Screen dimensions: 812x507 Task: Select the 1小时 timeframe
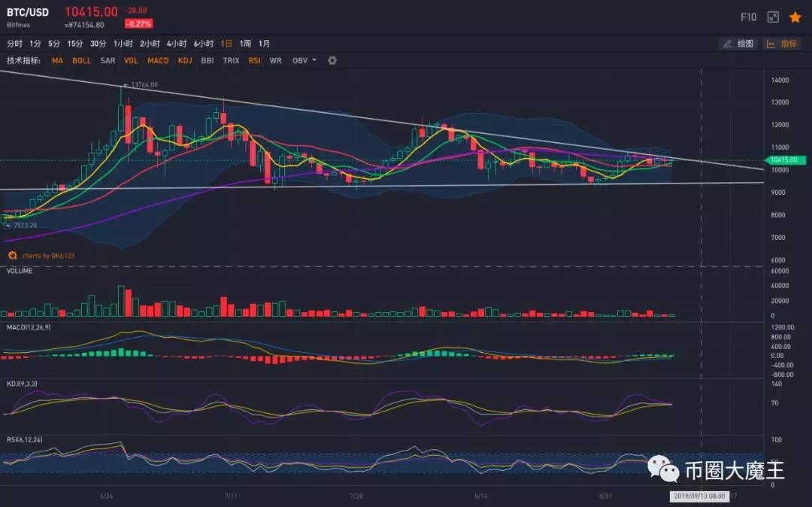[123, 44]
